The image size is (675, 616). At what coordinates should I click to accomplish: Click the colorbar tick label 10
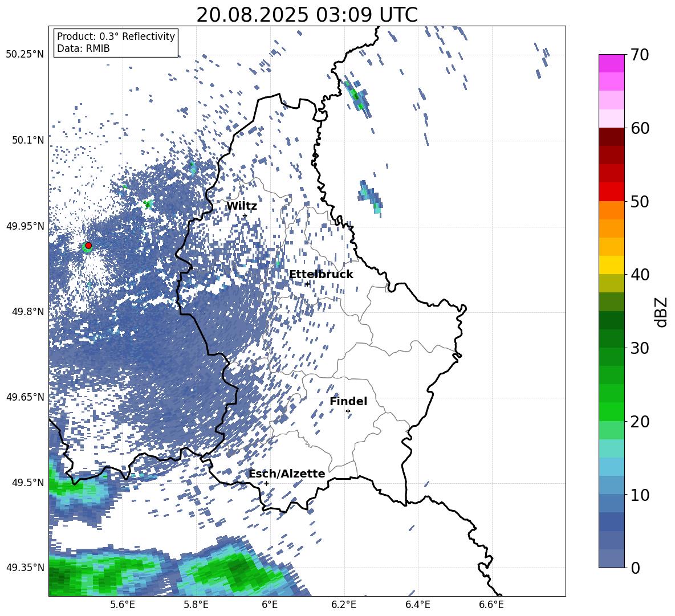coord(640,495)
